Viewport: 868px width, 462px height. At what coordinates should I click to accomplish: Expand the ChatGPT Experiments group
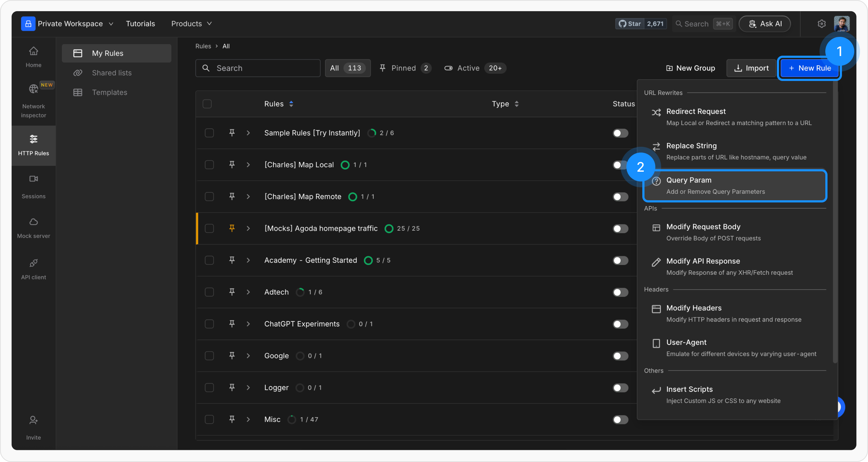248,324
